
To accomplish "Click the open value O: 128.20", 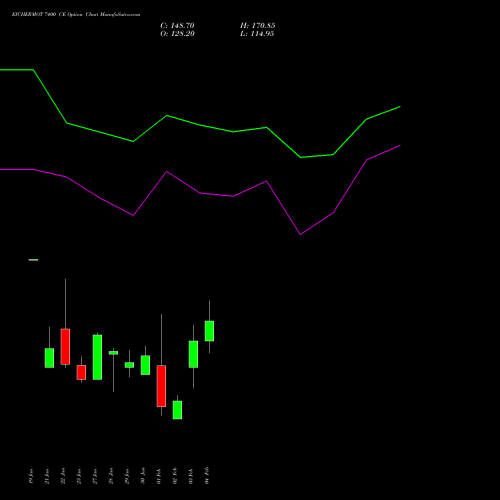I will click(x=177, y=34).
